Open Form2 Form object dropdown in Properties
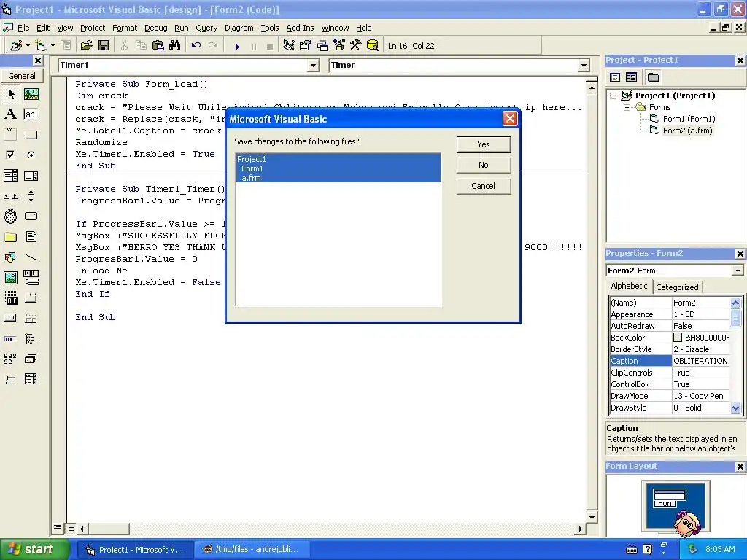The height and width of the screenshot is (560, 747). [738, 271]
